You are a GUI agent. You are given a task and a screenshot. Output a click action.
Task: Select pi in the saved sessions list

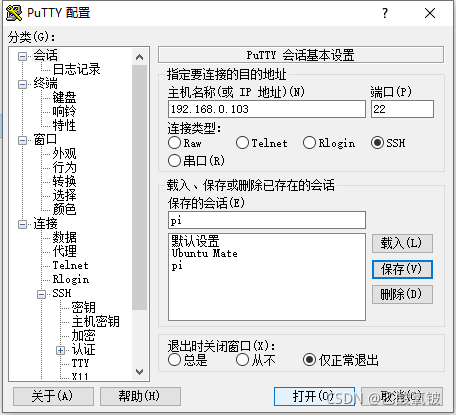(x=177, y=266)
